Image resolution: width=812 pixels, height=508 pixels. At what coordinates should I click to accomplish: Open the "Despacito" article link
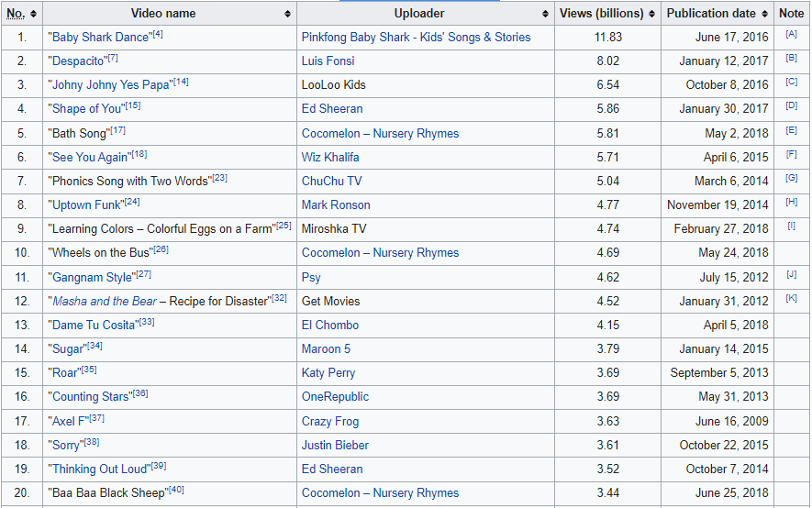(78, 61)
